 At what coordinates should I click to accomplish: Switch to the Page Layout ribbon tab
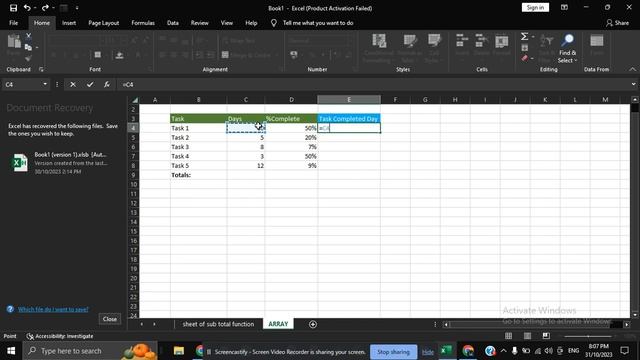104,23
